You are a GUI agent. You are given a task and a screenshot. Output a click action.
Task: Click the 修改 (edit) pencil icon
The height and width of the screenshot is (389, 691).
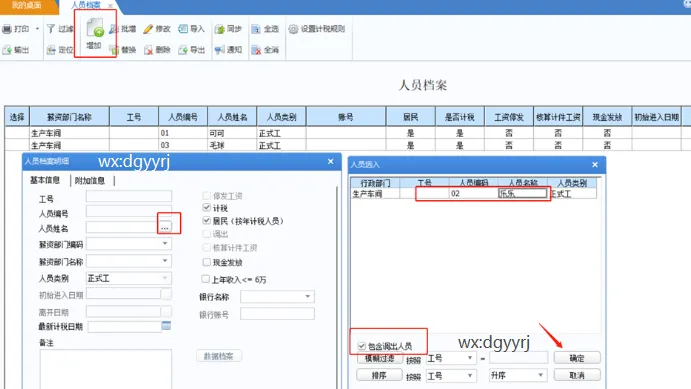tap(148, 29)
